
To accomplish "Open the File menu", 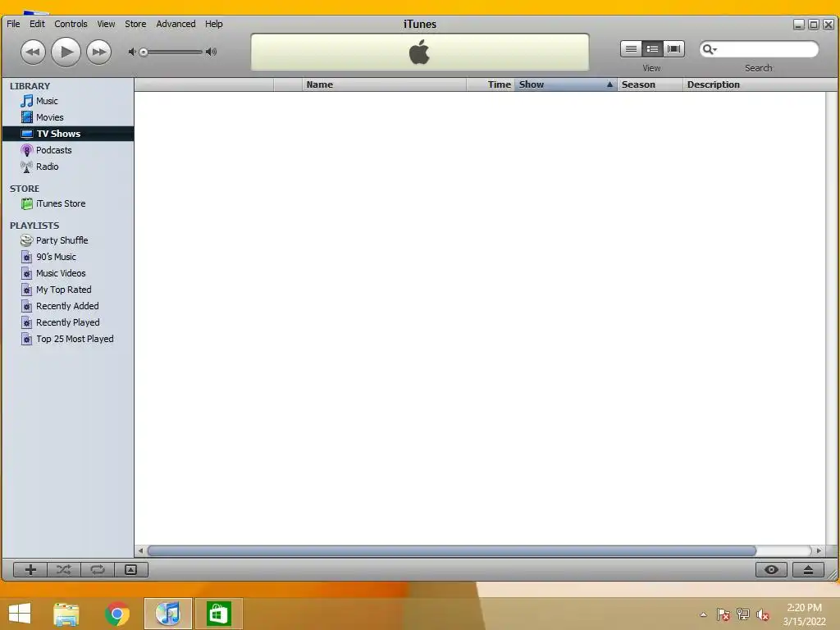I will [x=13, y=24].
